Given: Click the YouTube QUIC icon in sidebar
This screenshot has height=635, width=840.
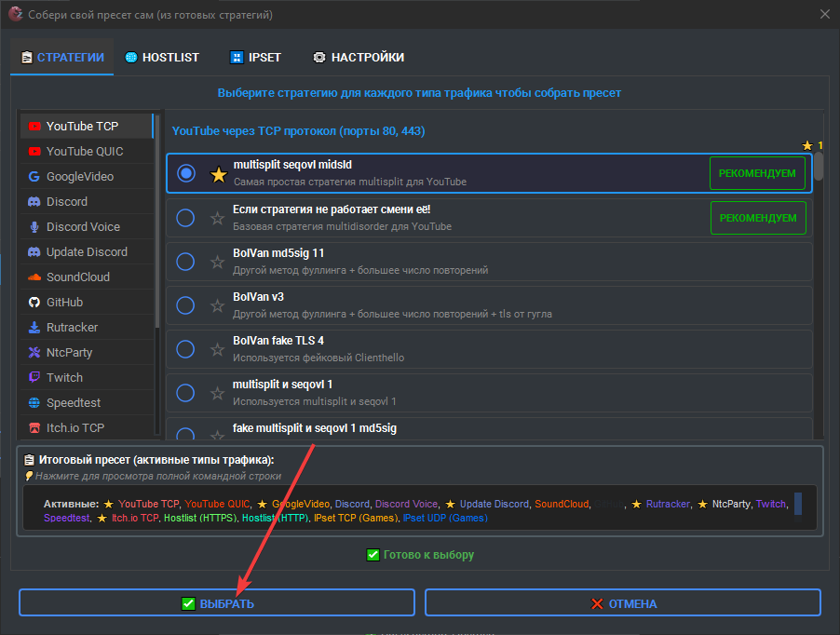Looking at the screenshot, I should point(34,152).
